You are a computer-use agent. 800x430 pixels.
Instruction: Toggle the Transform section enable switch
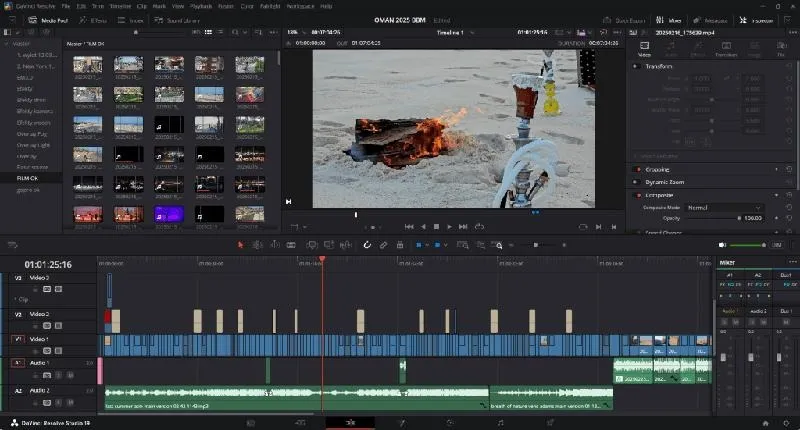pyautogui.click(x=636, y=66)
